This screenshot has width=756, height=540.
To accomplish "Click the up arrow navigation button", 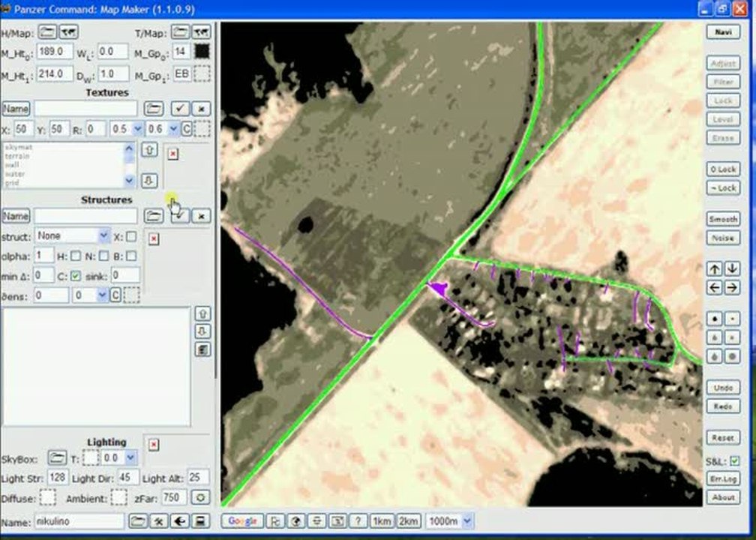I will point(715,269).
